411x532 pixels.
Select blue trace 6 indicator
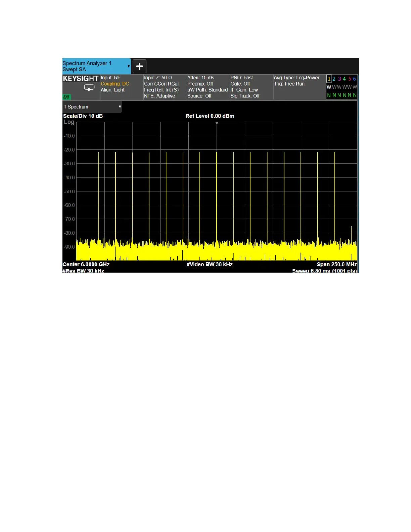click(x=354, y=79)
